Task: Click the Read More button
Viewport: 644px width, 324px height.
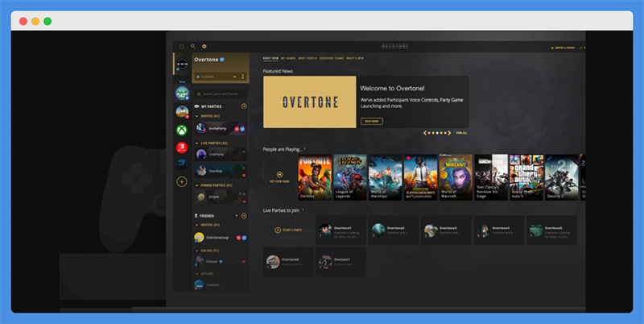Action: pos(372,121)
